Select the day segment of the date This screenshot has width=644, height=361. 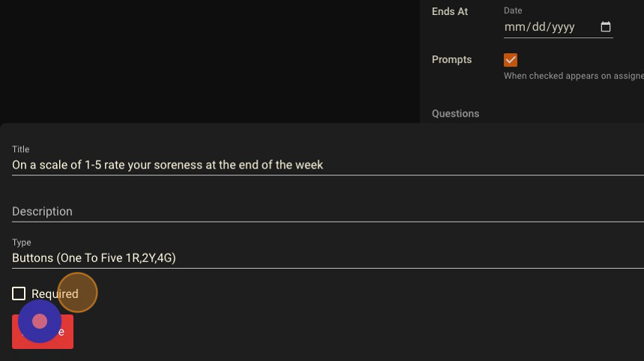538,27
